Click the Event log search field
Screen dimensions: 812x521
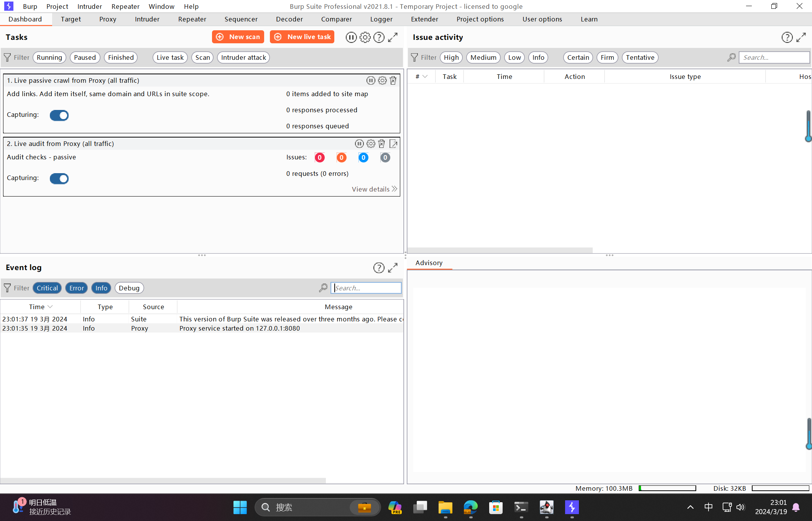tap(366, 288)
